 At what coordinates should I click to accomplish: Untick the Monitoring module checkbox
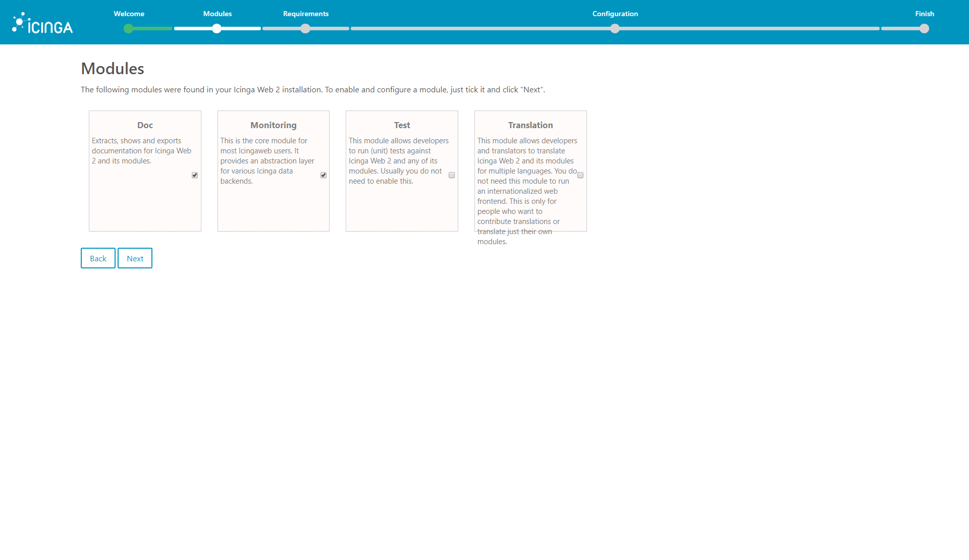(x=324, y=175)
